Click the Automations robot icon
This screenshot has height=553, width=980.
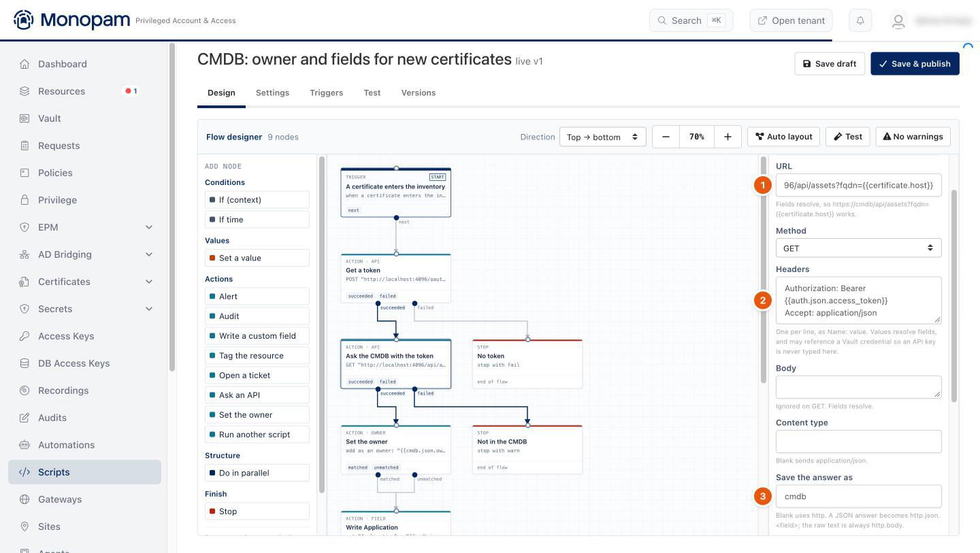pos(24,445)
